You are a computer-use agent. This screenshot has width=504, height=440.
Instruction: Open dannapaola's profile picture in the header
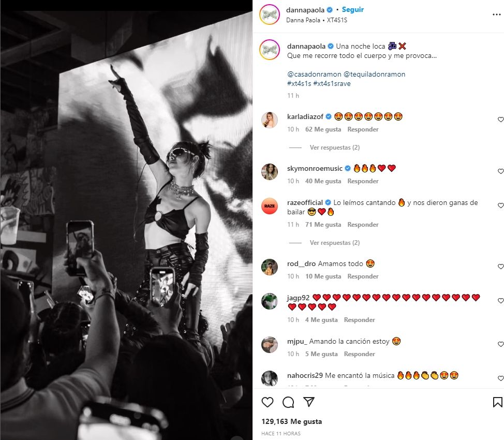(270, 14)
